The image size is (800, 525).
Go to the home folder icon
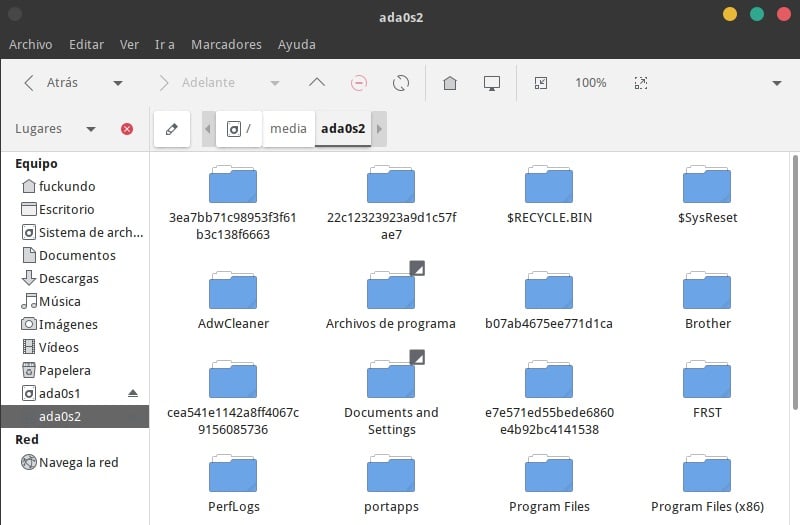pos(449,83)
